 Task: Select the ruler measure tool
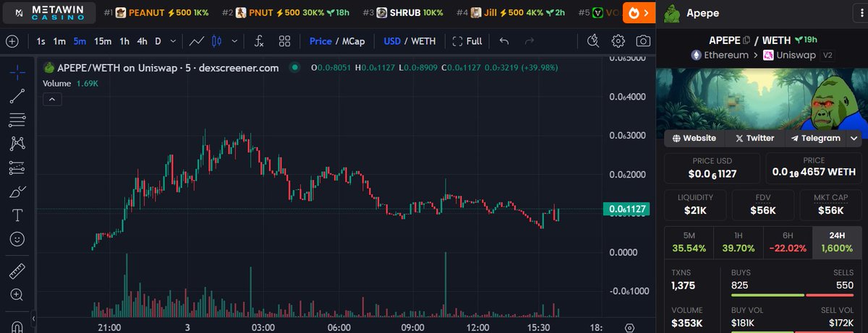18,272
